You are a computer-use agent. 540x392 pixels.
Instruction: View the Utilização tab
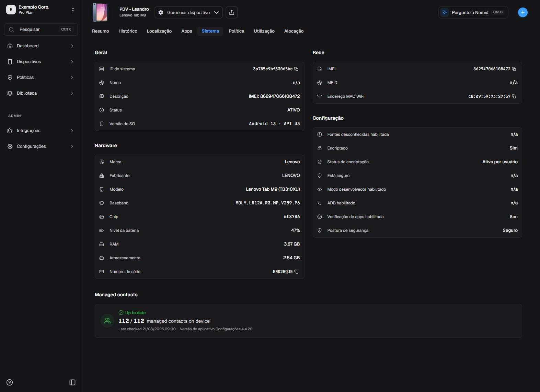tap(264, 31)
